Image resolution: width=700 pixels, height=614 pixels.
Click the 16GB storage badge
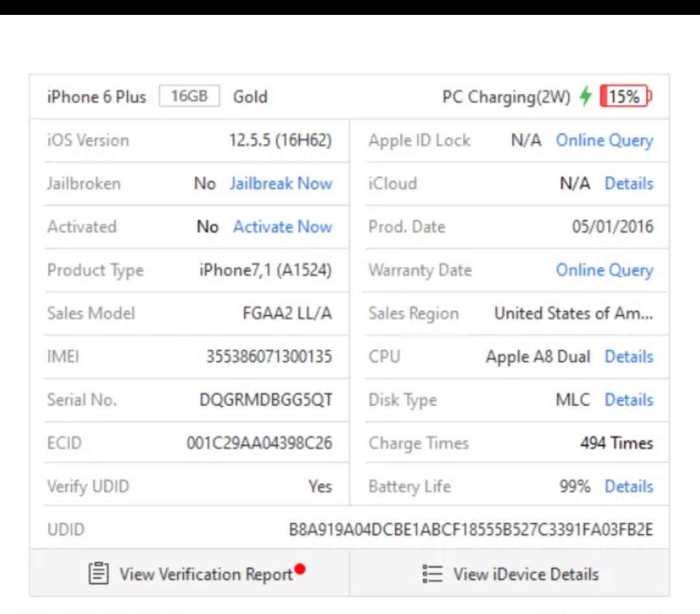pos(189,95)
